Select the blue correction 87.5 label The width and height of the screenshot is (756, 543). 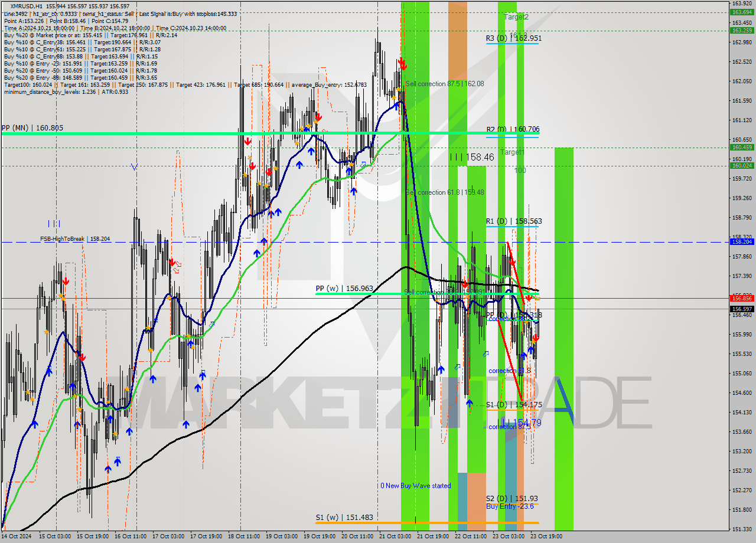510,427
